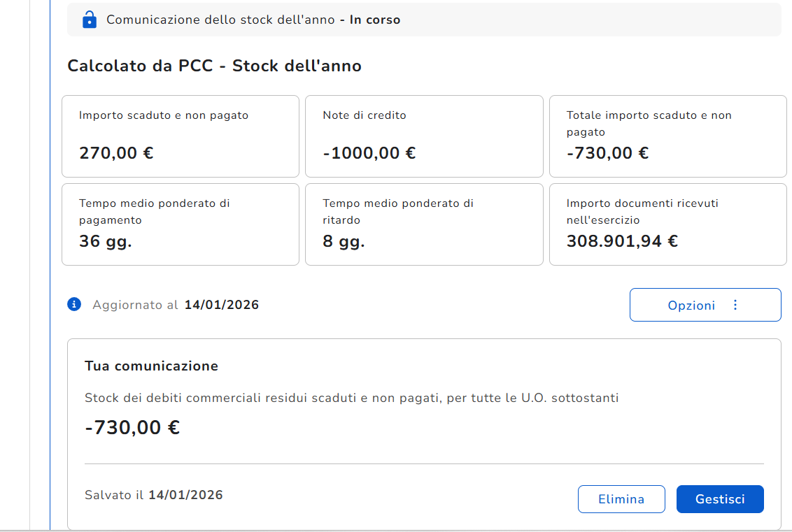Select the Totale importo scaduto e non pagato card
The image size is (792, 532).
coord(667,136)
